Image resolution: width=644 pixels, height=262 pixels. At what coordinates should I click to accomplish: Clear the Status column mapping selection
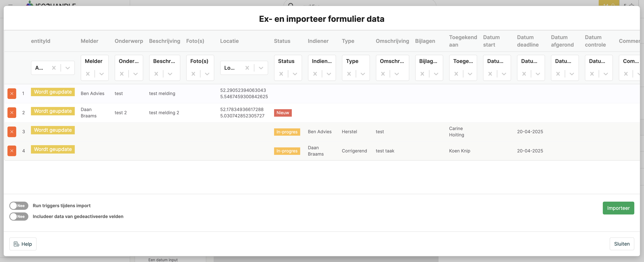click(281, 74)
